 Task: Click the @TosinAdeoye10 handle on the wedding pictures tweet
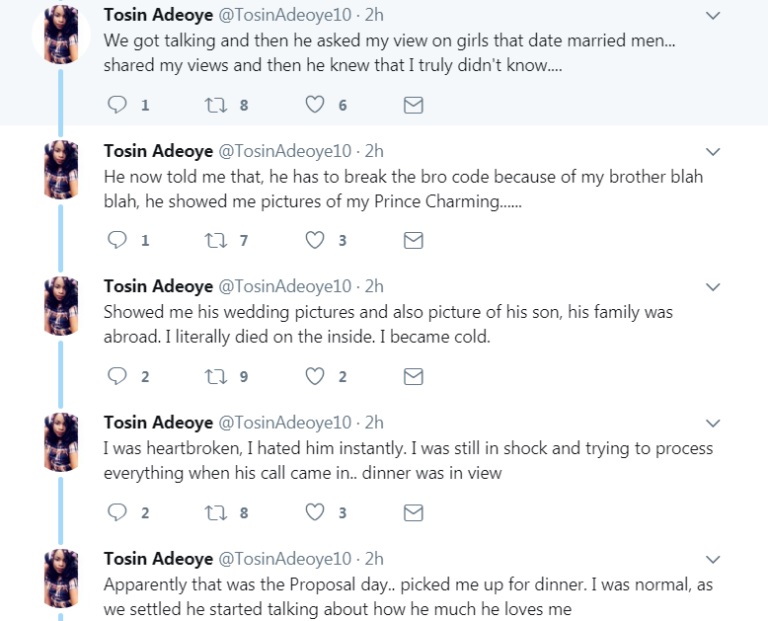click(285, 287)
